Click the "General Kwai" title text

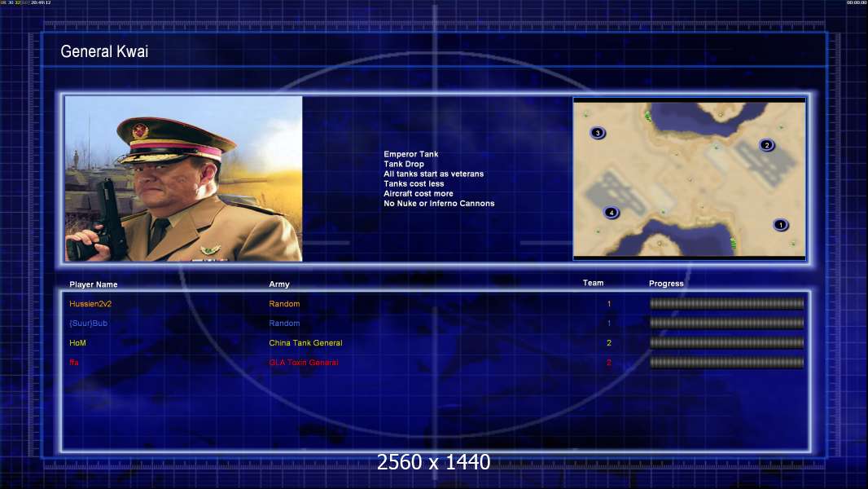pyautogui.click(x=104, y=51)
